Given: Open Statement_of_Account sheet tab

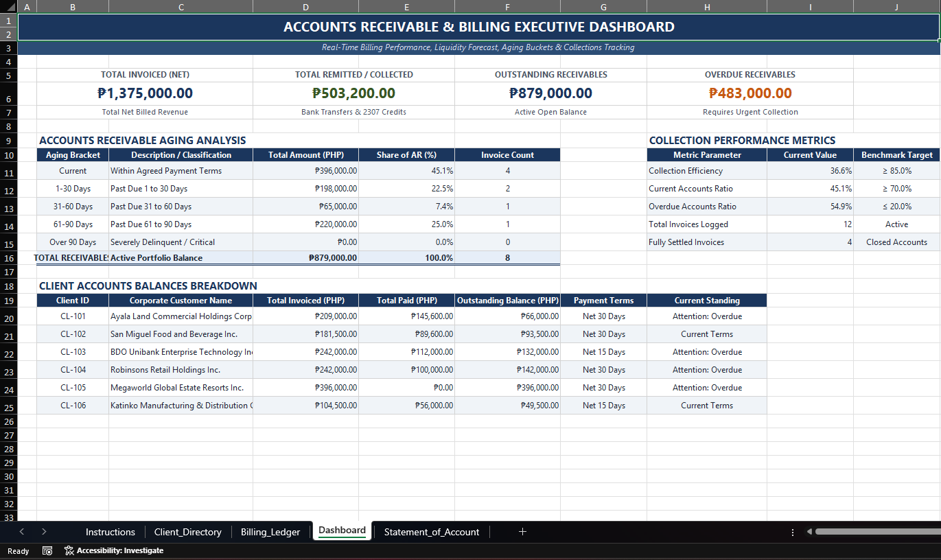Looking at the screenshot, I should pos(432,532).
